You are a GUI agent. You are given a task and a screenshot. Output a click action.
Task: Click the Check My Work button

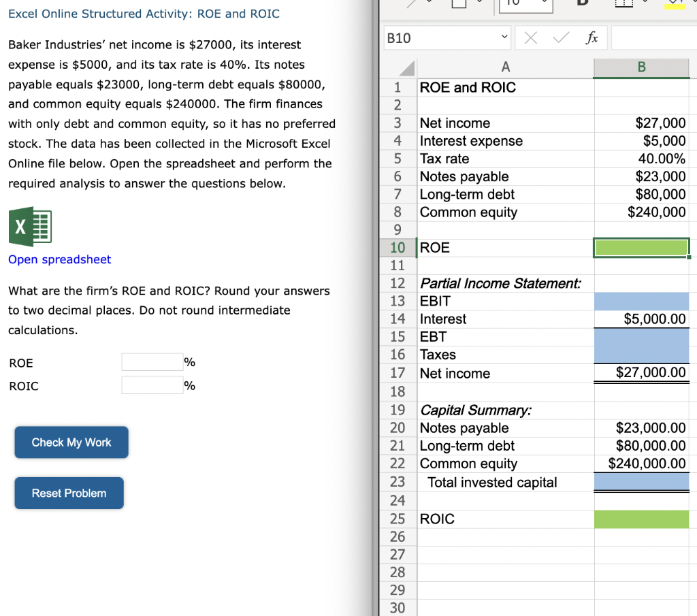click(x=71, y=442)
